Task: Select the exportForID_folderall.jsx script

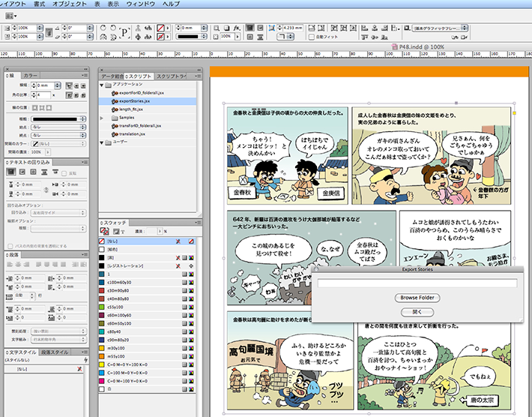Action: [x=148, y=93]
